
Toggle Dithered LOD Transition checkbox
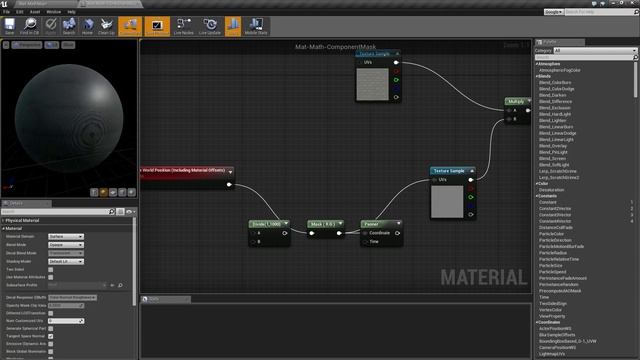click(51, 313)
